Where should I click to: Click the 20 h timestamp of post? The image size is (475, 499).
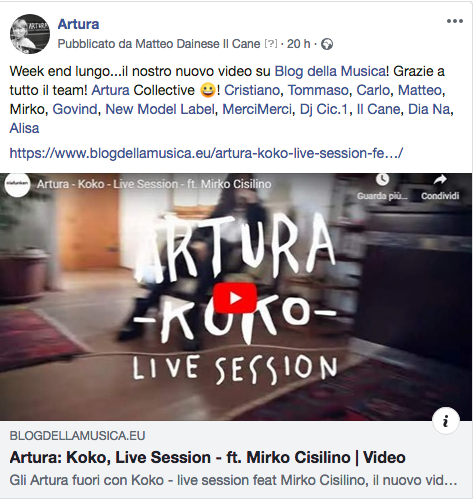coord(298,44)
